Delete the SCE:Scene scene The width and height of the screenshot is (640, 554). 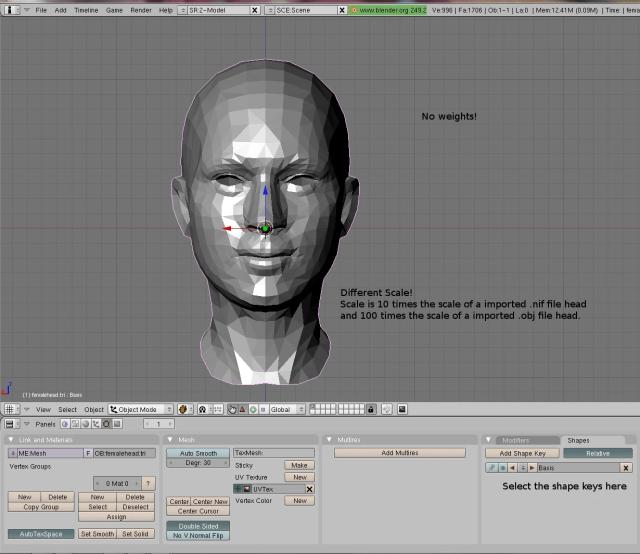[342, 10]
